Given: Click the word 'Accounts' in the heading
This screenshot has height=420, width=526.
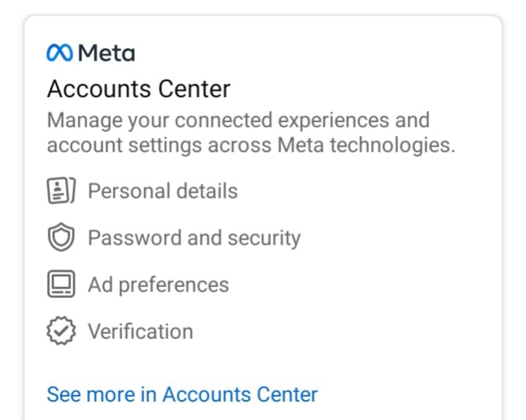Looking at the screenshot, I should tap(99, 89).
